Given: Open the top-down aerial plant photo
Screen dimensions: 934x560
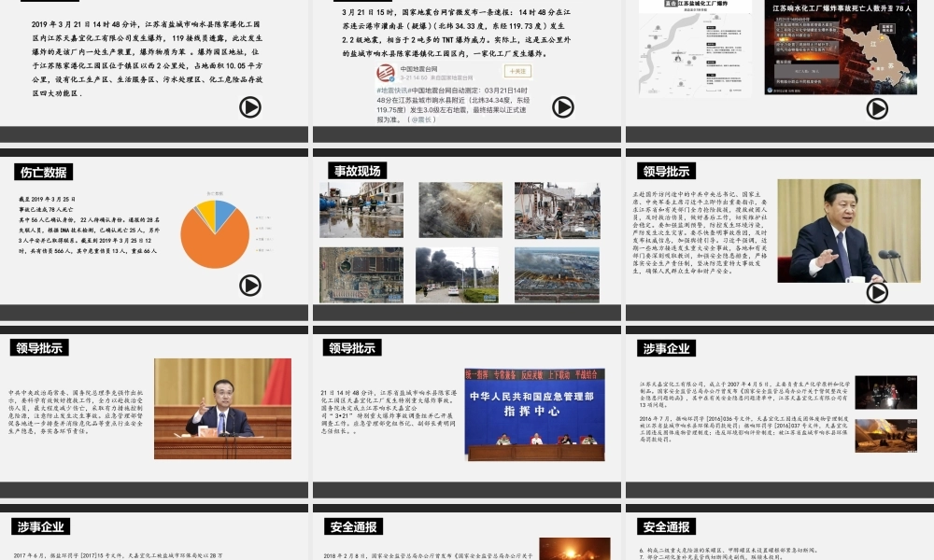Looking at the screenshot, I should 361,275.
